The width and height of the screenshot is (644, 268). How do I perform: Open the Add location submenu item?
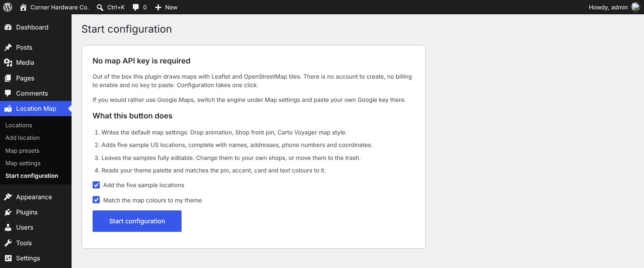tap(22, 138)
